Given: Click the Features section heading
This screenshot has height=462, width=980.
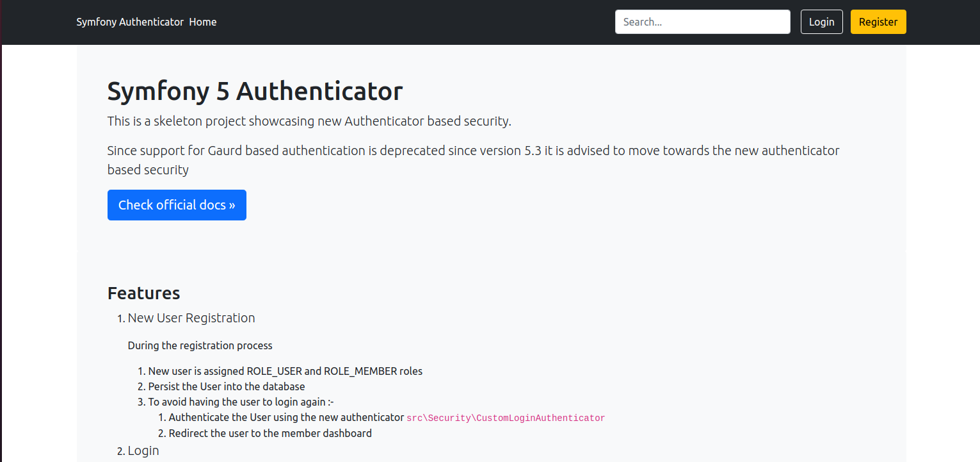Looking at the screenshot, I should 143,293.
